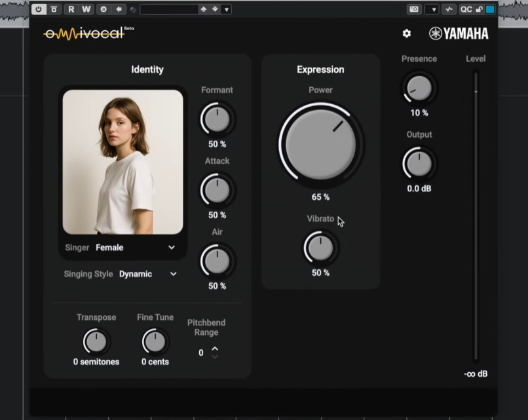The height and width of the screenshot is (420, 528).
Task: Enable Read automation (R) button
Action: coord(71,9)
